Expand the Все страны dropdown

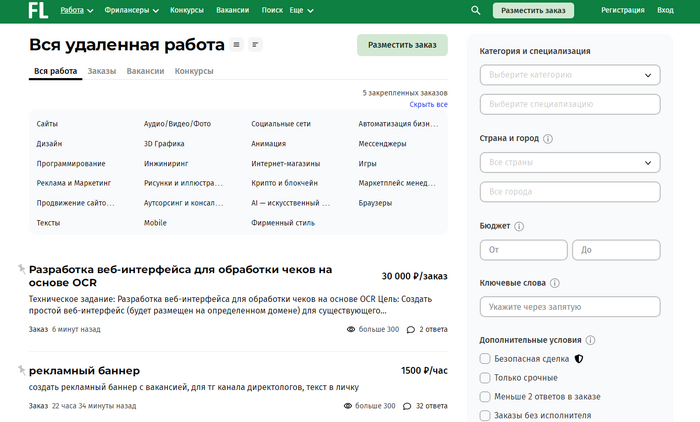point(570,162)
